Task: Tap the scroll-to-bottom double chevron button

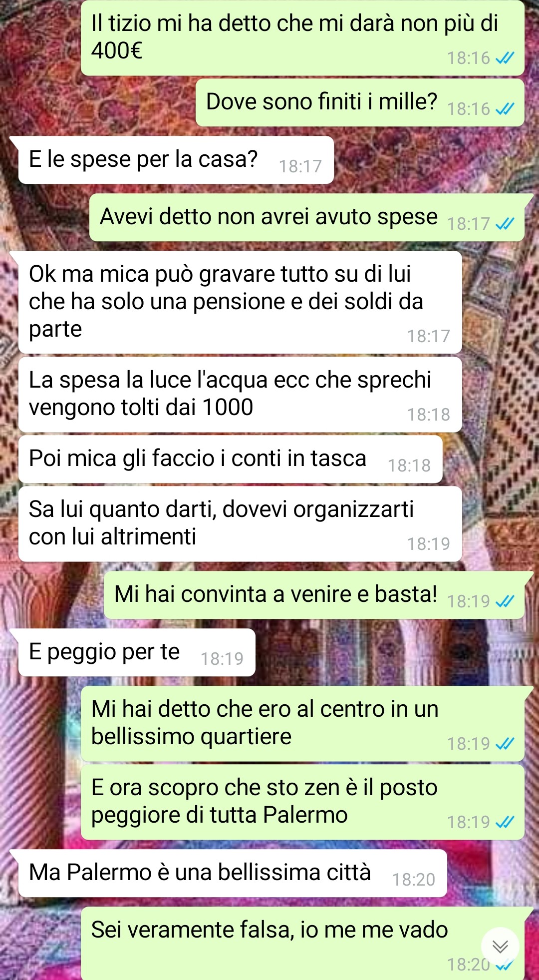Action: tap(500, 946)
